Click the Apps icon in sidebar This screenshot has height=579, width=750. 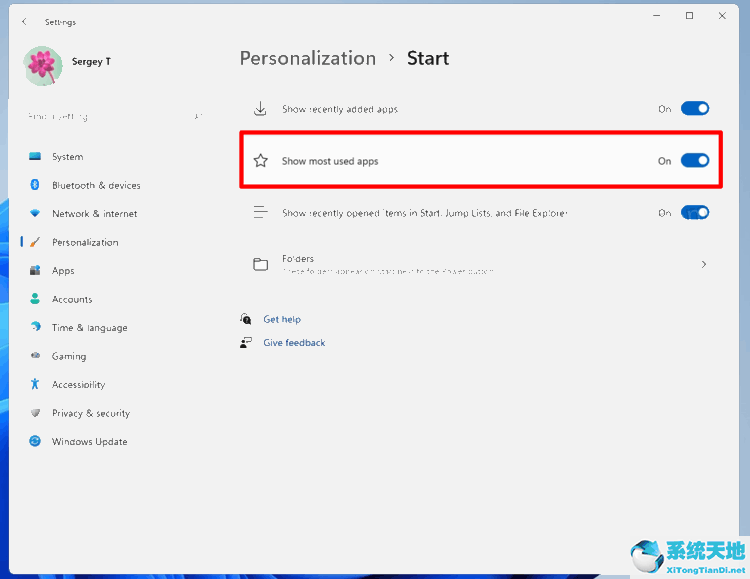click(35, 270)
